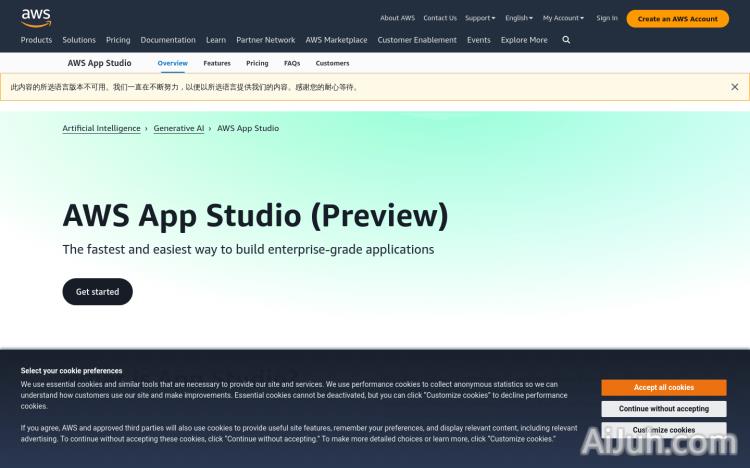Click Accept all cookies button

point(663,388)
